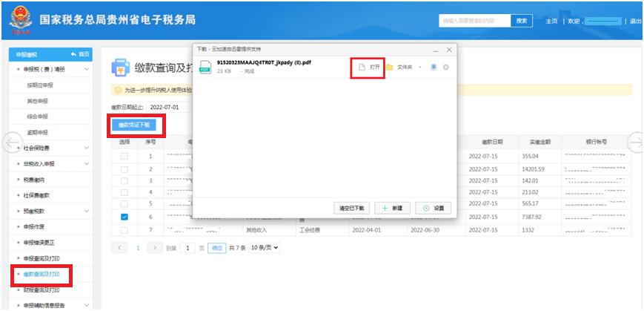Click the 缴款凭证下载 button
This screenshot has height=311, width=644.
[x=139, y=125]
